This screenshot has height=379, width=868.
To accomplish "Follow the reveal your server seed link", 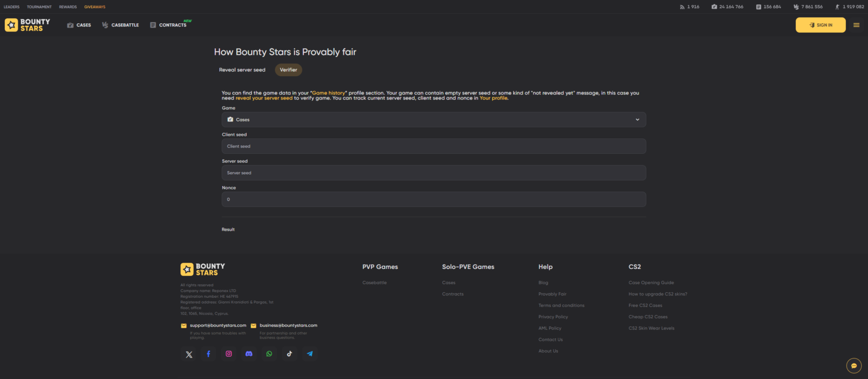I will [x=264, y=98].
